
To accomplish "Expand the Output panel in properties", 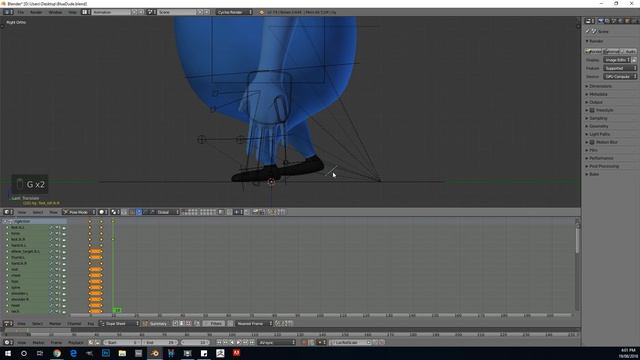I will (x=596, y=102).
